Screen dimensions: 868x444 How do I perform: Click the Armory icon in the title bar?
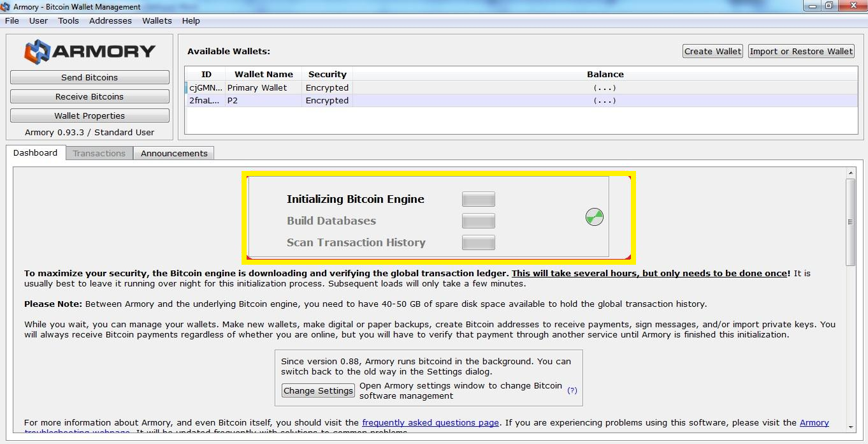click(x=6, y=7)
